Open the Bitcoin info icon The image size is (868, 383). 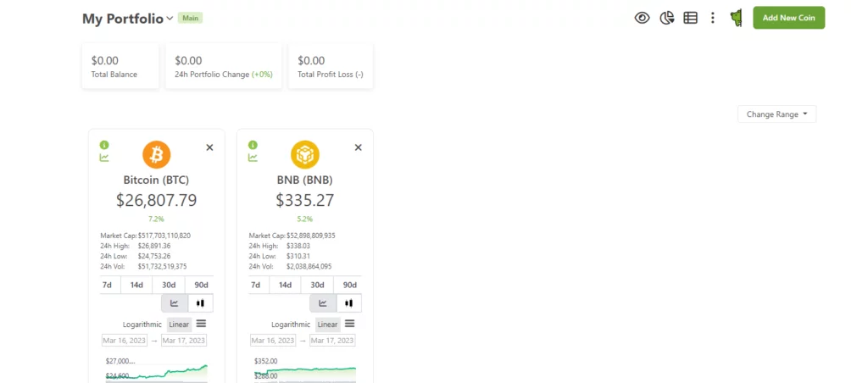[104, 145]
